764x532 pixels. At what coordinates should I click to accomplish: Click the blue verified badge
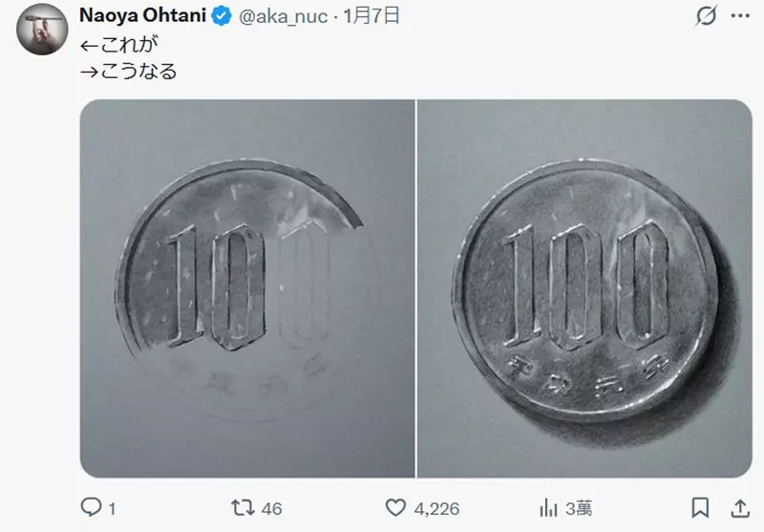coord(221,15)
